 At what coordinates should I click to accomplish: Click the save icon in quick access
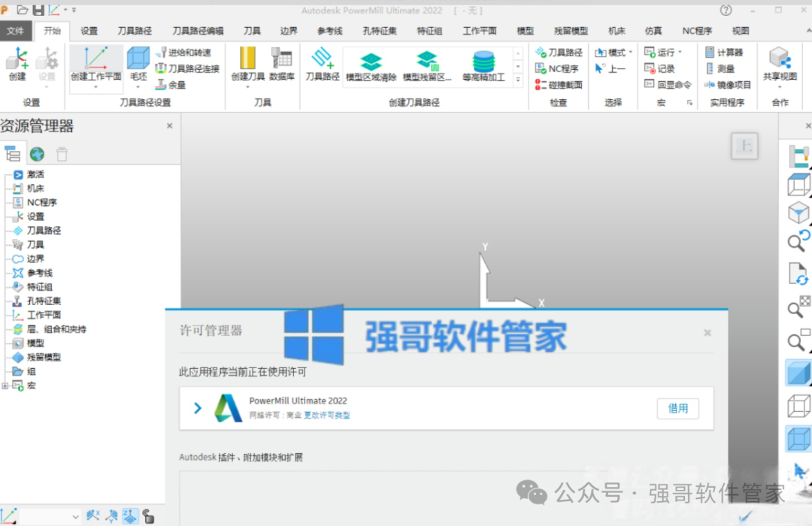[x=38, y=10]
